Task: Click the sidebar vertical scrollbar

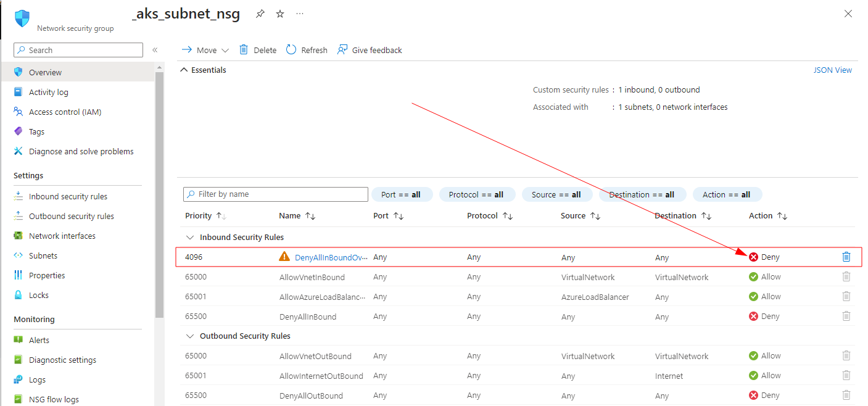Action: tap(160, 194)
